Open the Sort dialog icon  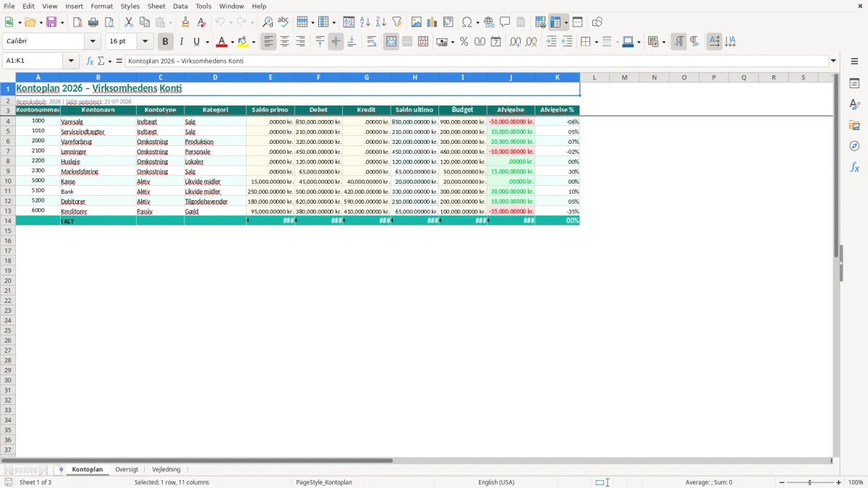click(349, 22)
